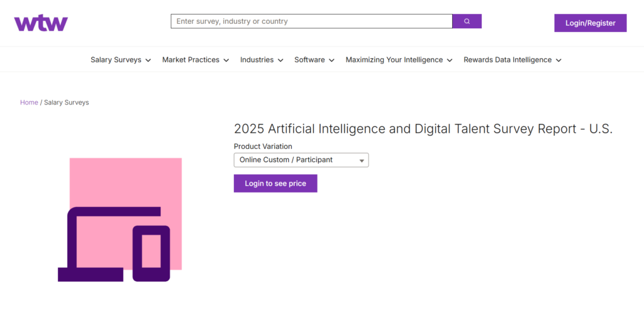Click the laptop and phone product image
The image size is (644, 310).
click(x=119, y=219)
